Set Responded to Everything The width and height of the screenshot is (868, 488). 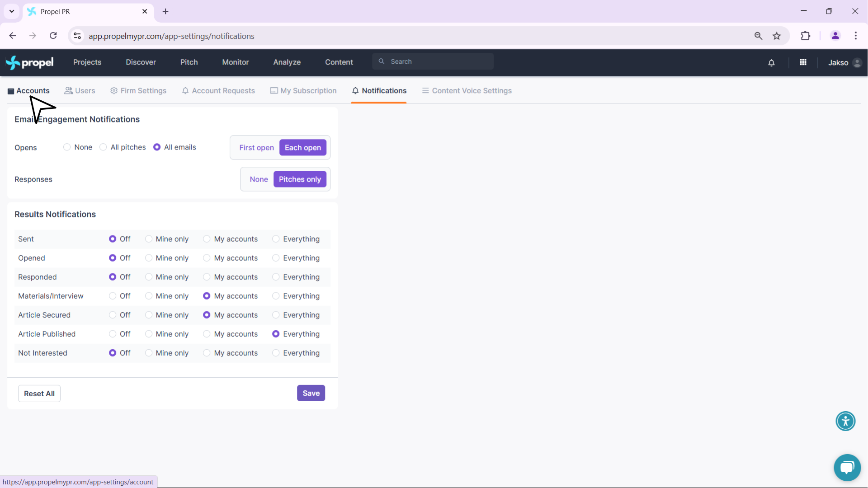(276, 277)
